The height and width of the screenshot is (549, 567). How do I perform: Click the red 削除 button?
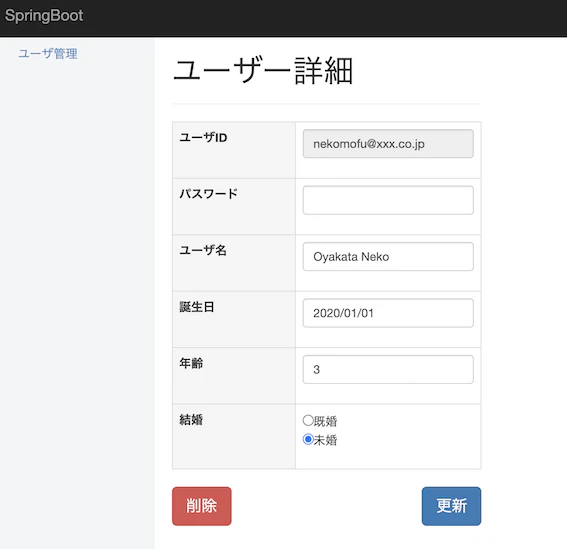point(202,506)
